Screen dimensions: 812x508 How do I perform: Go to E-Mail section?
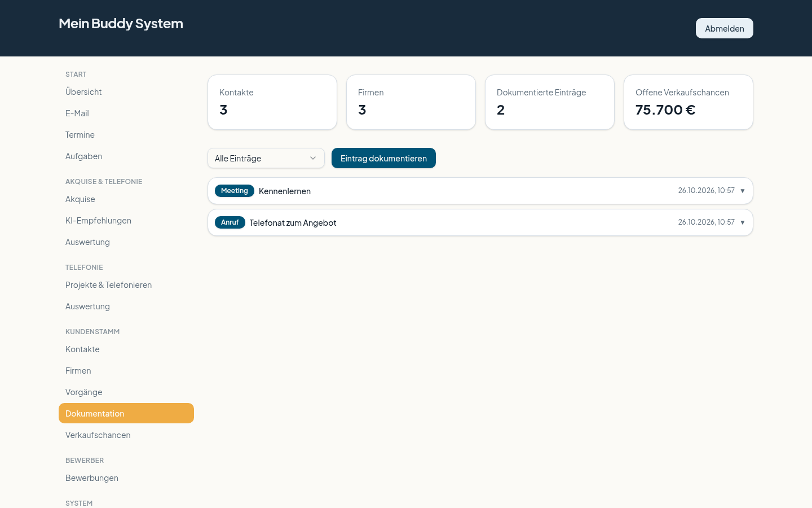click(126, 113)
